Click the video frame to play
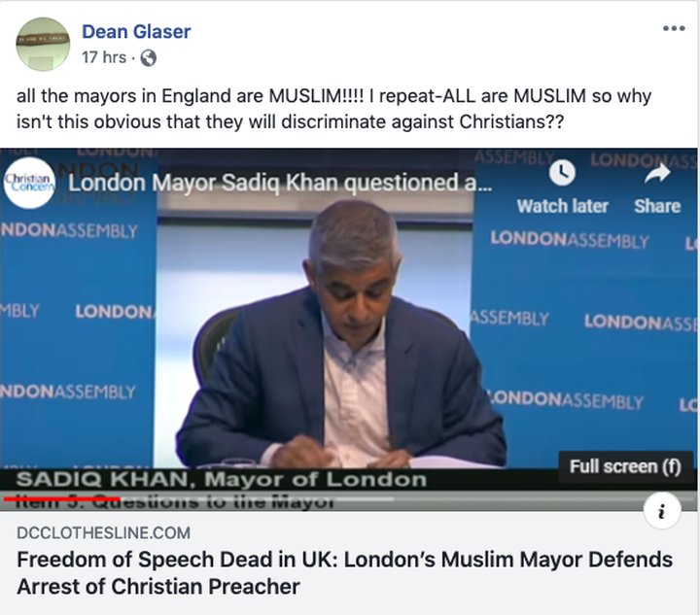Screen dimensions: 700x615 pos(349,330)
